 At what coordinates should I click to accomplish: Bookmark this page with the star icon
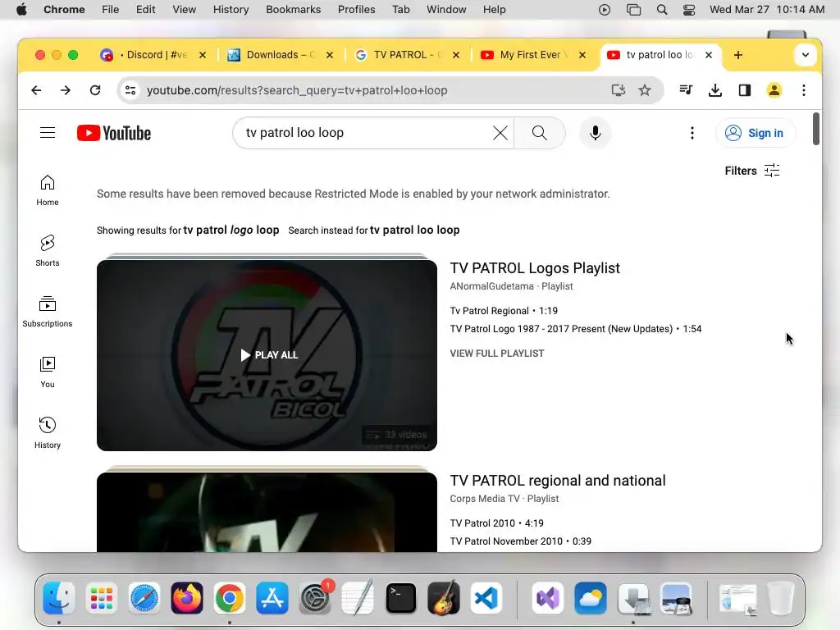pyautogui.click(x=645, y=90)
